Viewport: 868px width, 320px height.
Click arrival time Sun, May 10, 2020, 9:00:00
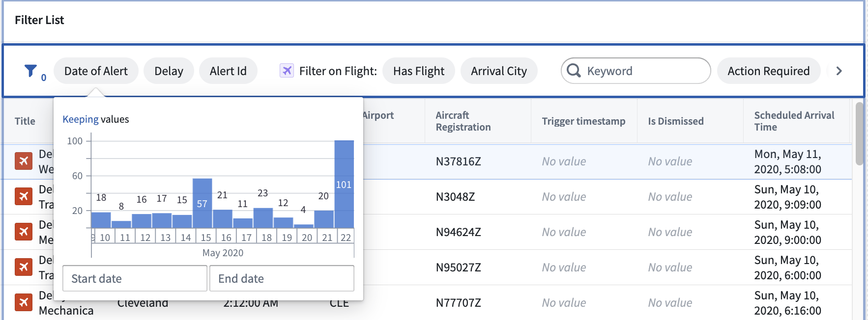point(788,232)
